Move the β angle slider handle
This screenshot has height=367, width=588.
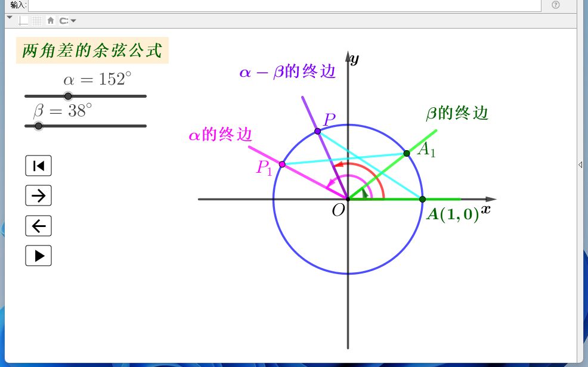click(39, 126)
